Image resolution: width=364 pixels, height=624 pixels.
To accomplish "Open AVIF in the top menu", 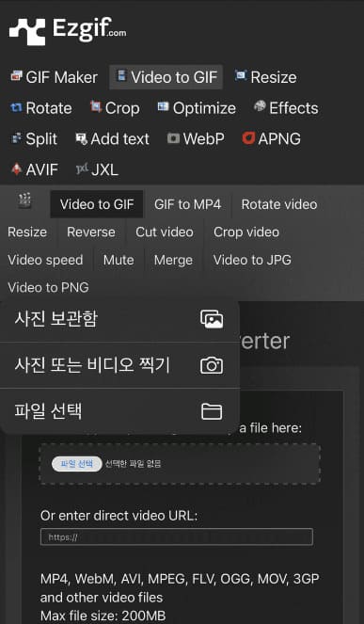I will 35,170.
